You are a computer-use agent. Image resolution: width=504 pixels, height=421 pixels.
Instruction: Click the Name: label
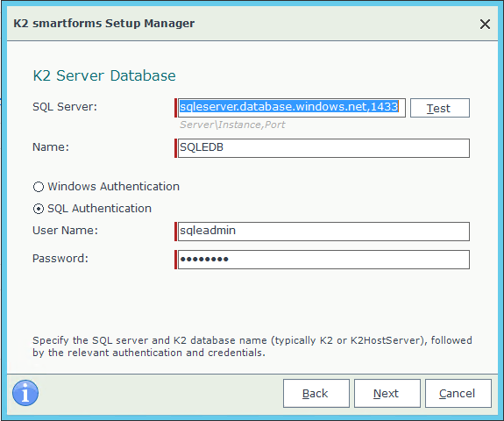pyautogui.click(x=51, y=147)
